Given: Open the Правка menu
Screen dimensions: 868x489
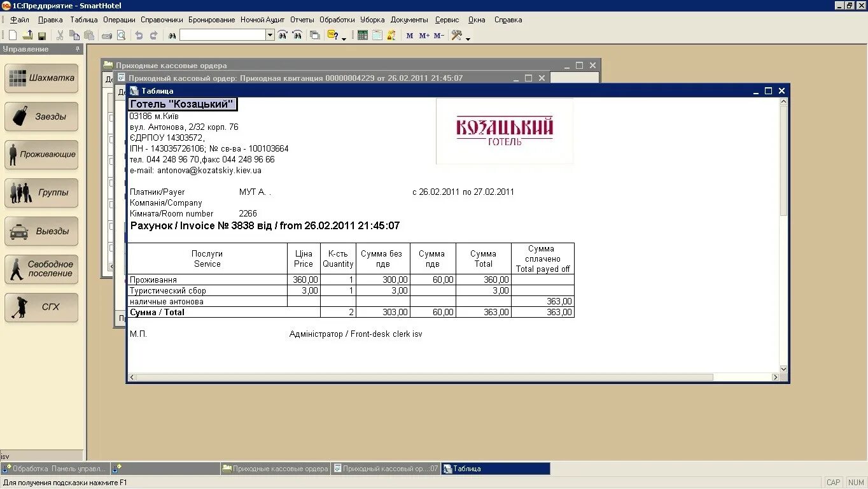Looking at the screenshot, I should (50, 20).
